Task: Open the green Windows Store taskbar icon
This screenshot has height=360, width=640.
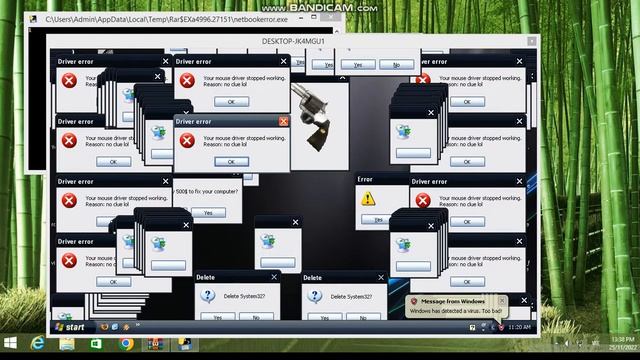Action: tap(96, 344)
